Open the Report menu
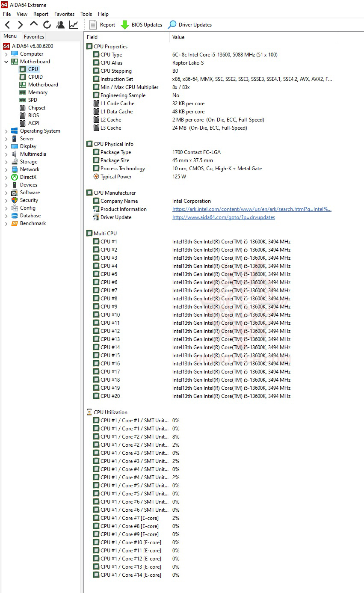Image resolution: width=364 pixels, height=593 pixels. 41,14
